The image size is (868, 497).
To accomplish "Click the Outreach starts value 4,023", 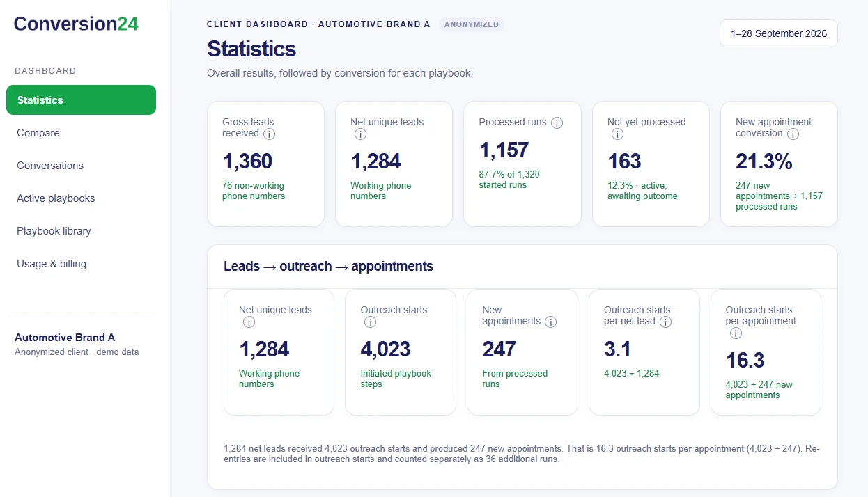I will click(x=385, y=349).
